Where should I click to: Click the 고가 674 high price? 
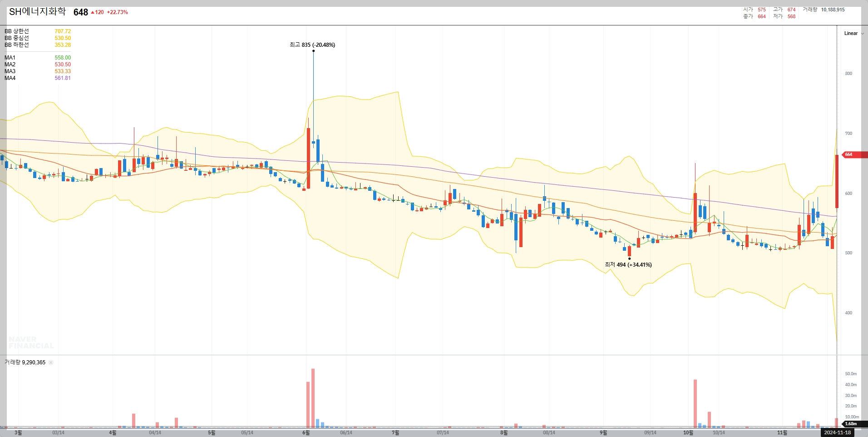(784, 10)
